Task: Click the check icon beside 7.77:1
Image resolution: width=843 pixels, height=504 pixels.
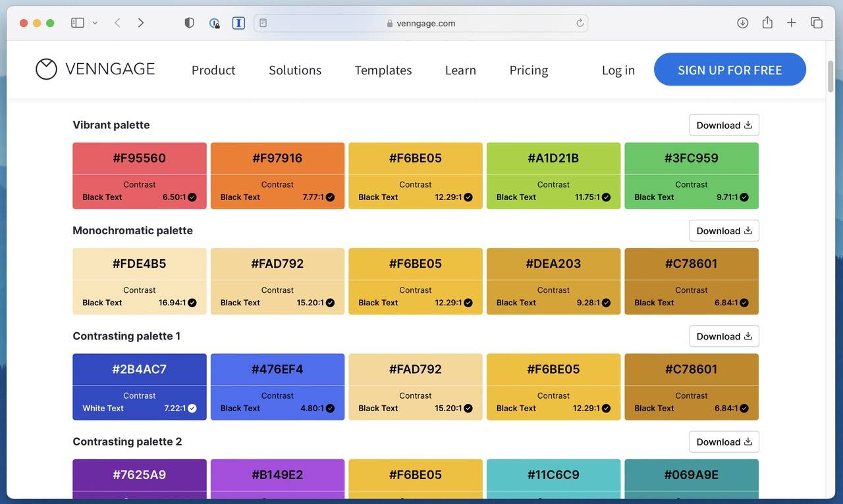Action: click(330, 197)
